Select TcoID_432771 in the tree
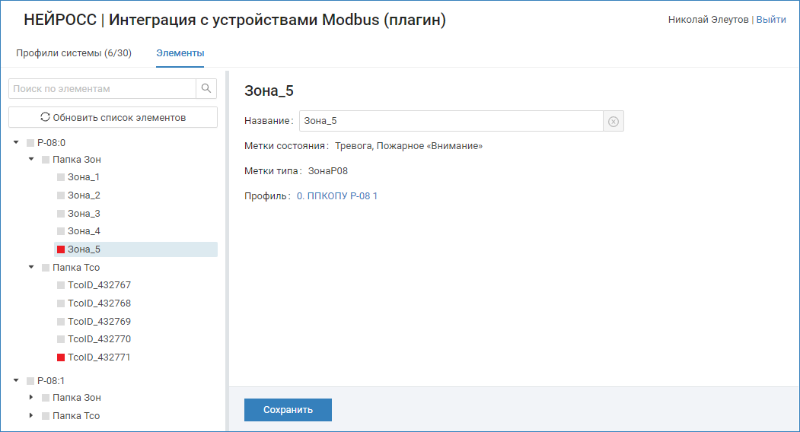The width and height of the screenshot is (800, 432). click(x=99, y=358)
